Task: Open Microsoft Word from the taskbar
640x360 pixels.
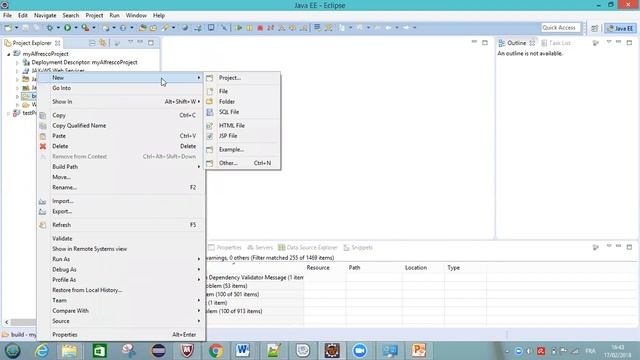Action: [242, 351]
